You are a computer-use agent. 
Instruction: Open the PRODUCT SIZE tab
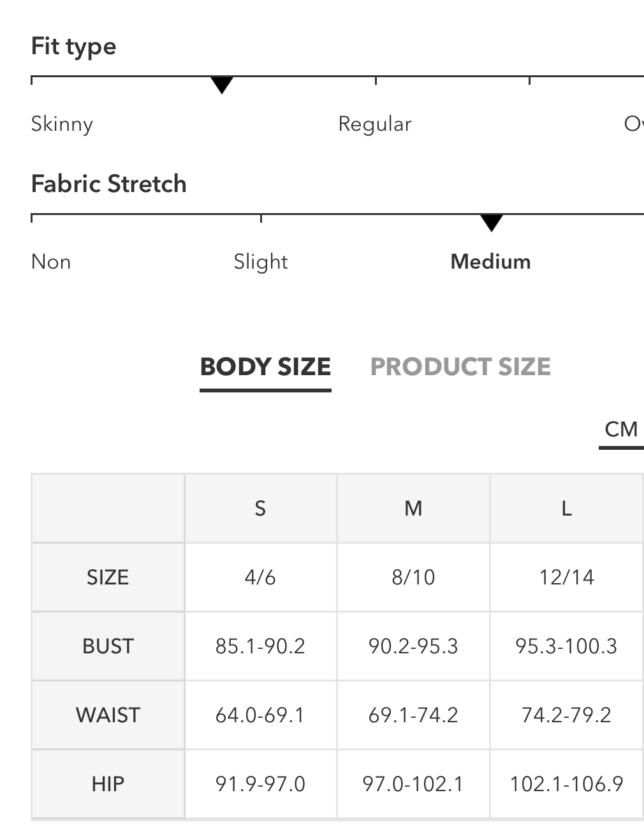460,367
